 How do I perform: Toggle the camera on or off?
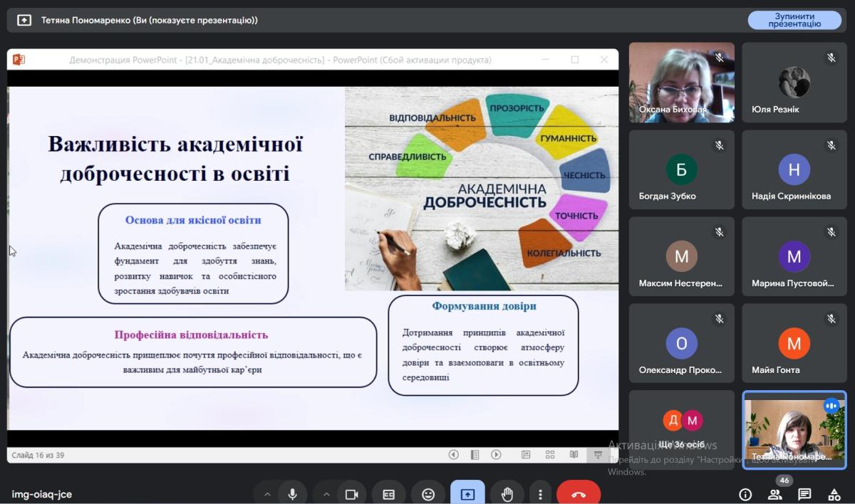(351, 494)
